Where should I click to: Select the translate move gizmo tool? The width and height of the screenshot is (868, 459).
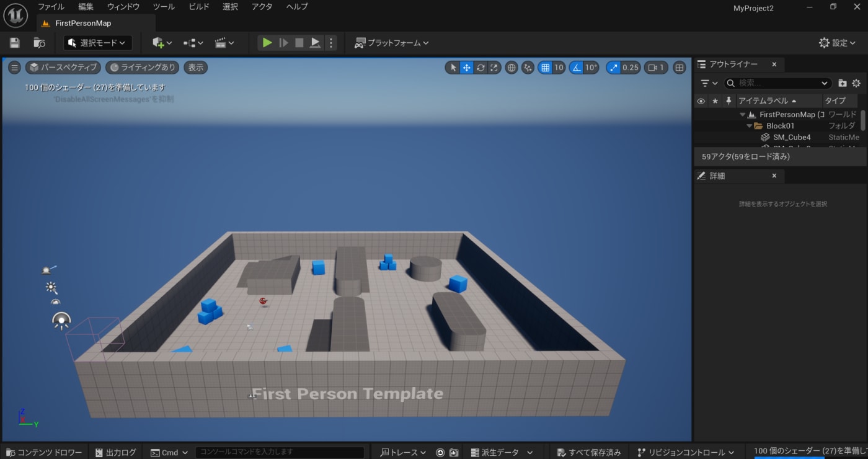coord(467,68)
